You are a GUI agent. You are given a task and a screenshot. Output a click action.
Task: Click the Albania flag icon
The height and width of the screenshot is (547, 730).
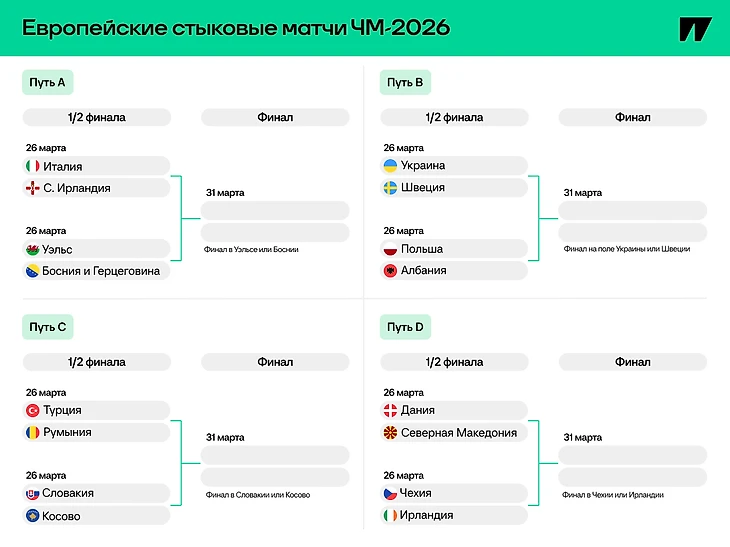click(x=390, y=271)
